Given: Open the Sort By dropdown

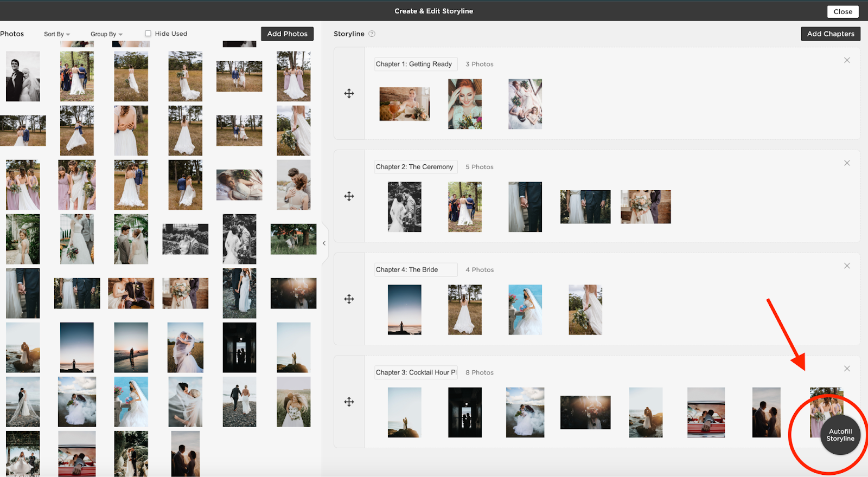Looking at the screenshot, I should click(57, 34).
